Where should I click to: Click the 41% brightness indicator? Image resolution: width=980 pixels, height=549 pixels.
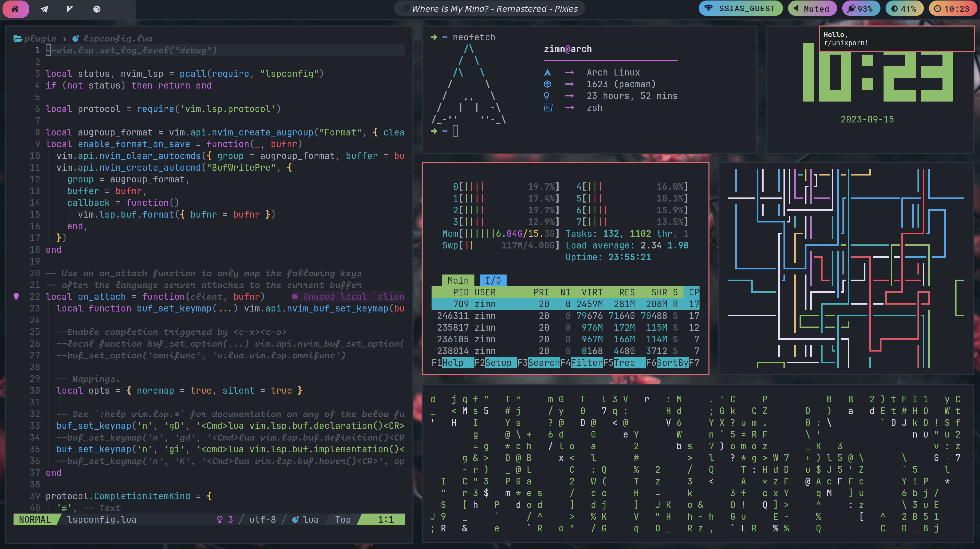[x=904, y=9]
